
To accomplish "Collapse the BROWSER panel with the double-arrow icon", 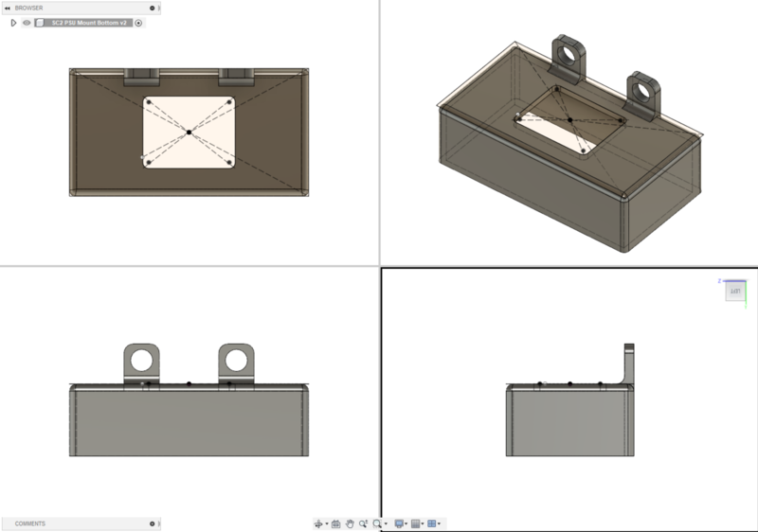I will [8, 9].
